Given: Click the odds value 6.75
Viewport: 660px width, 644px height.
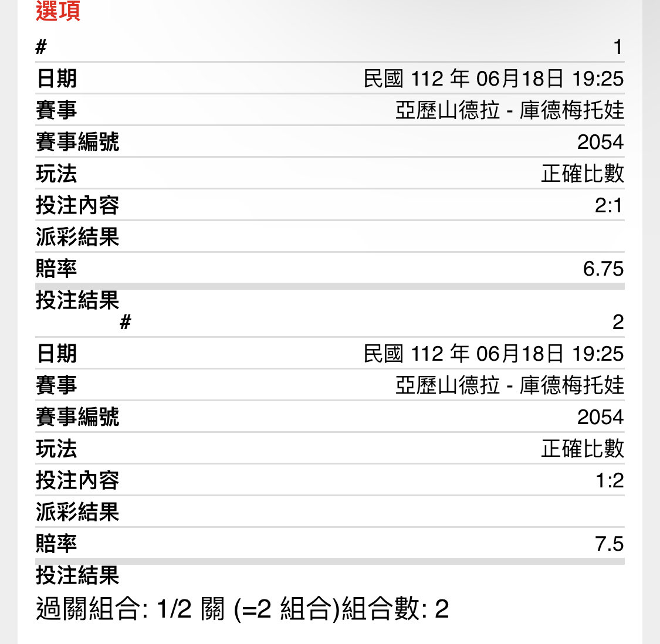Looking at the screenshot, I should pos(603,269).
